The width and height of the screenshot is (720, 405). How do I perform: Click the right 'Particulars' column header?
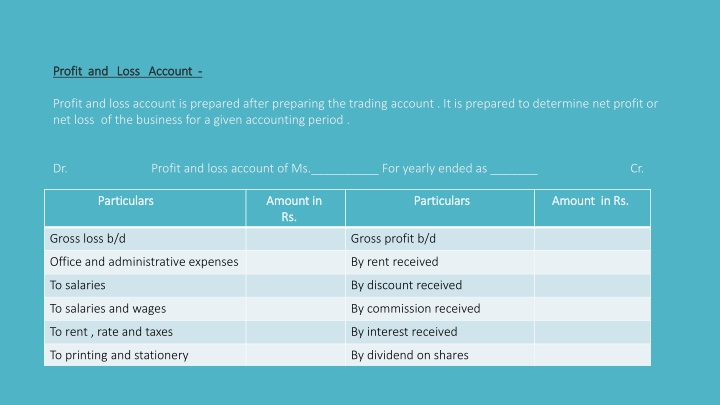point(441,201)
